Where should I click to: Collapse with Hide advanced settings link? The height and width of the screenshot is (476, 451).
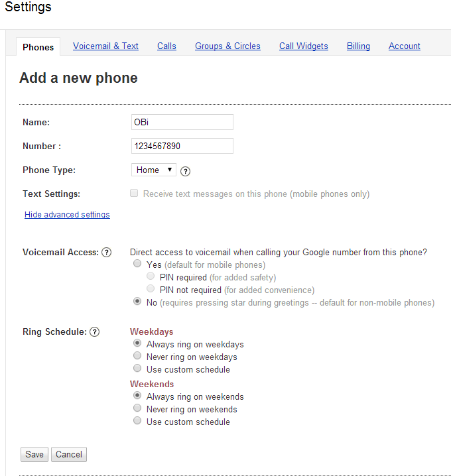(x=67, y=215)
